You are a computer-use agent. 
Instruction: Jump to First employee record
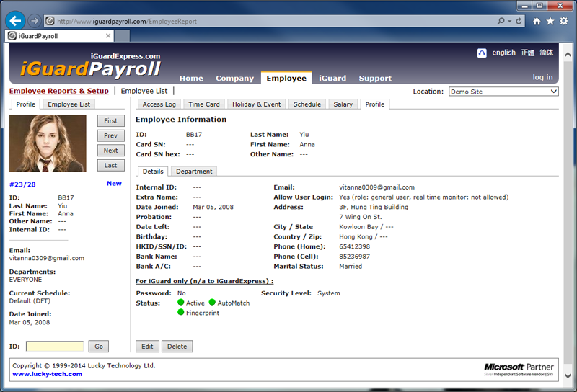click(111, 121)
